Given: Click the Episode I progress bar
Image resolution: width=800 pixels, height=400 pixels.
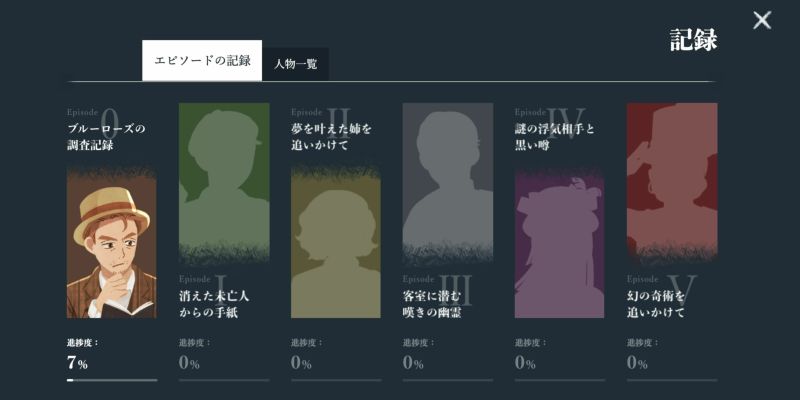Looking at the screenshot, I should tap(224, 380).
